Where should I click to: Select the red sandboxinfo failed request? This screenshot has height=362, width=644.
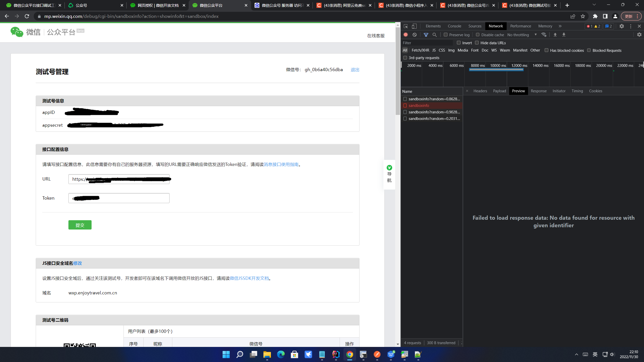pyautogui.click(x=432, y=106)
